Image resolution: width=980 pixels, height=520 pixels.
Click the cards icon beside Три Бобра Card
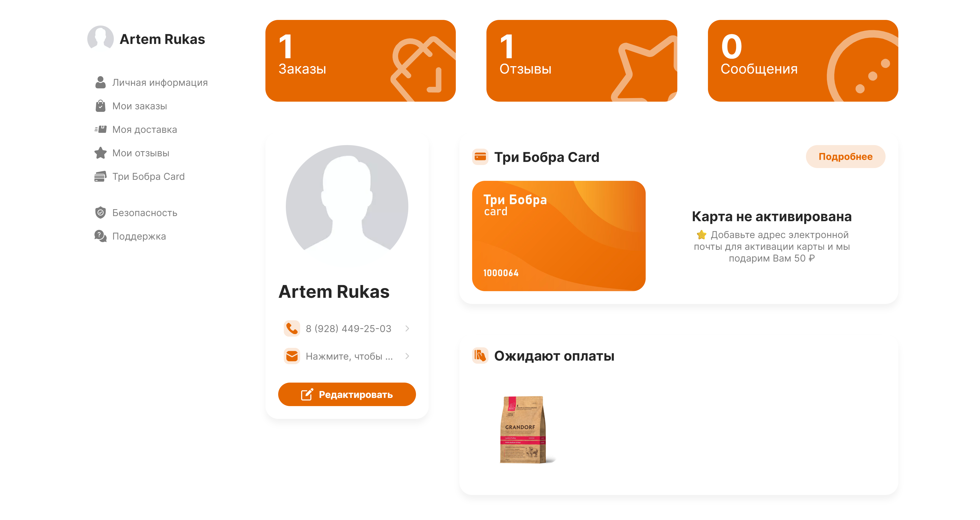coord(101,177)
